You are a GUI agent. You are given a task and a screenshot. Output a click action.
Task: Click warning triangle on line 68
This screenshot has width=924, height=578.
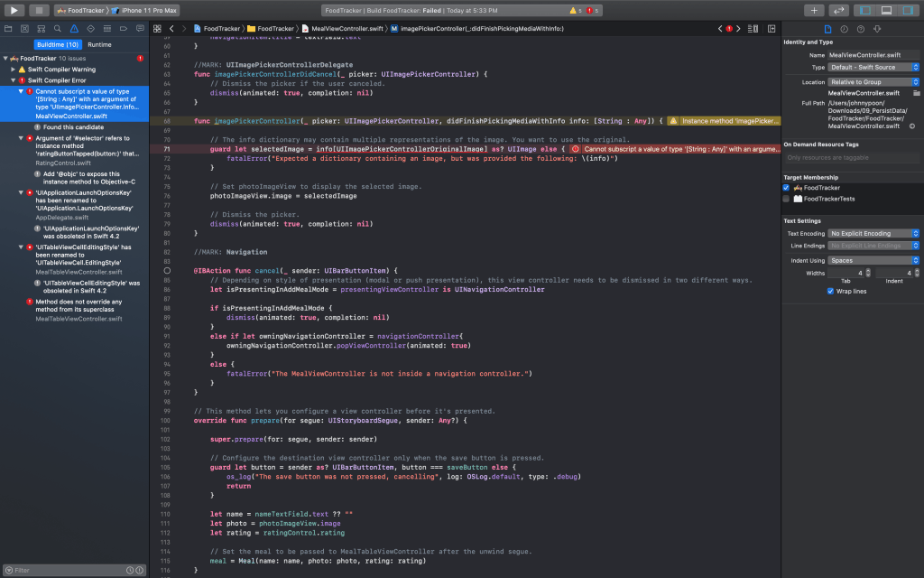coord(673,121)
